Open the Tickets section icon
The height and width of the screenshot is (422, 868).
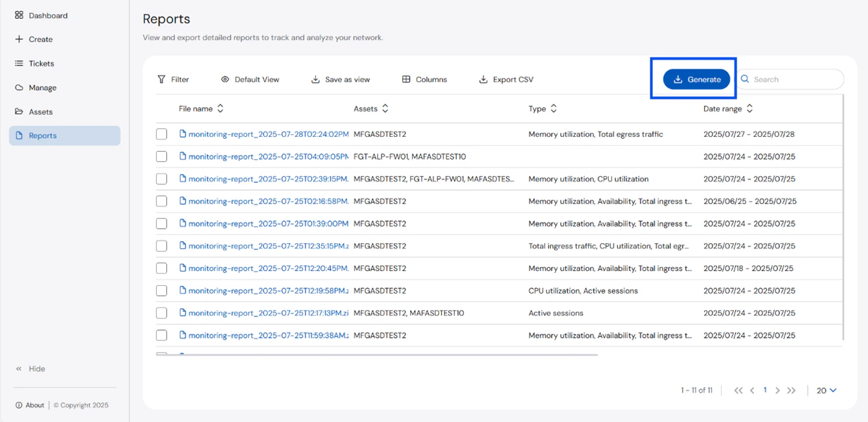[x=17, y=63]
